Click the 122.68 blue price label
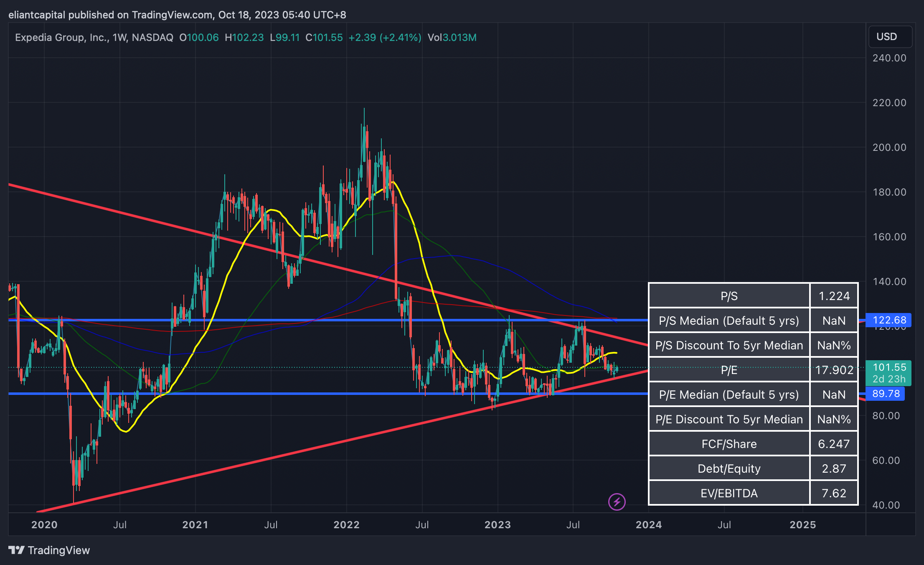 tap(888, 320)
